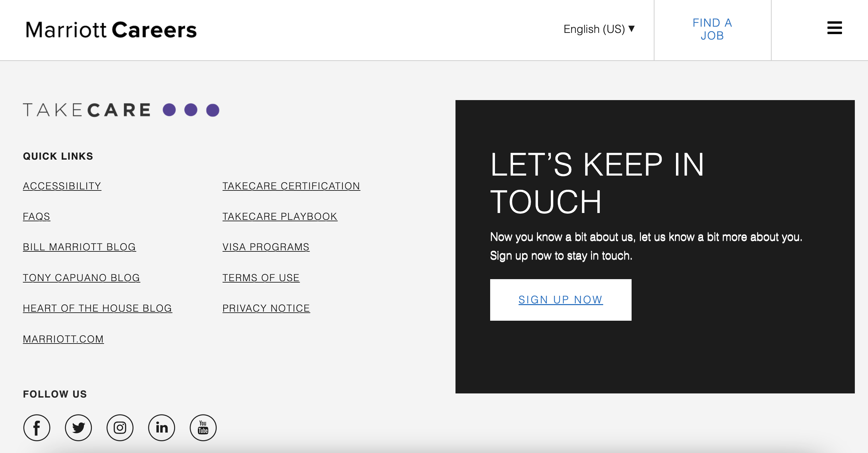Select Find a Job in header

pos(712,29)
